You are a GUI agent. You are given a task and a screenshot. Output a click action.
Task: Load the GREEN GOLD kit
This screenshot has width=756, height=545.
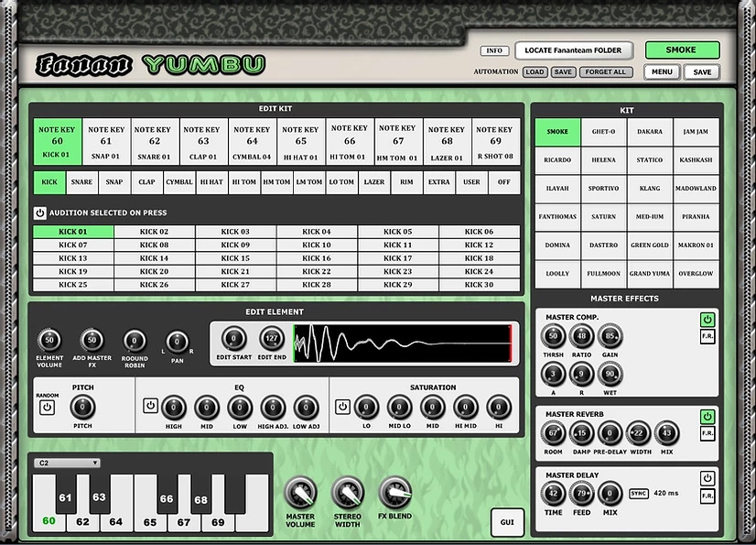pos(650,245)
